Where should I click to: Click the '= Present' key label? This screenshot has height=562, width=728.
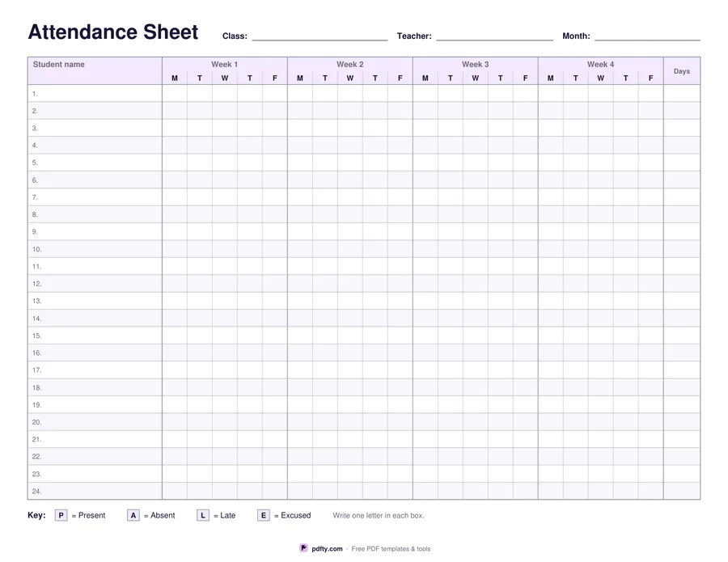(x=88, y=515)
